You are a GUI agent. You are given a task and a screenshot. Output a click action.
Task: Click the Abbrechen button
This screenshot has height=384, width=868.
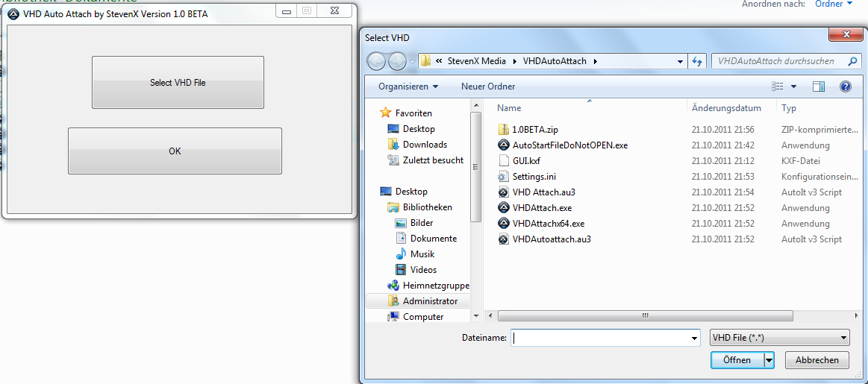tap(817, 359)
